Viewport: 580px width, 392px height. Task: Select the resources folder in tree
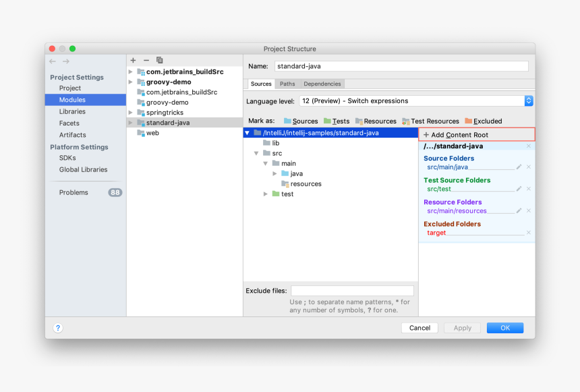[x=301, y=184]
